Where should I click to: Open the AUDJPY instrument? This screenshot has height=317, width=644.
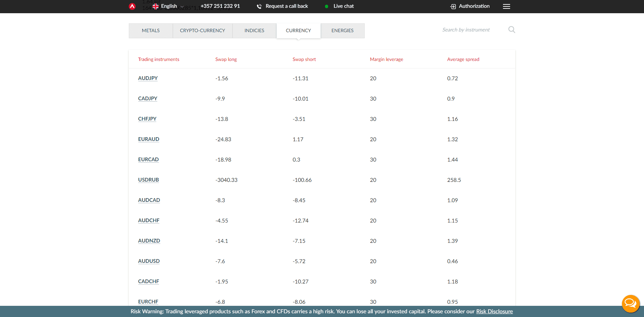click(x=148, y=78)
